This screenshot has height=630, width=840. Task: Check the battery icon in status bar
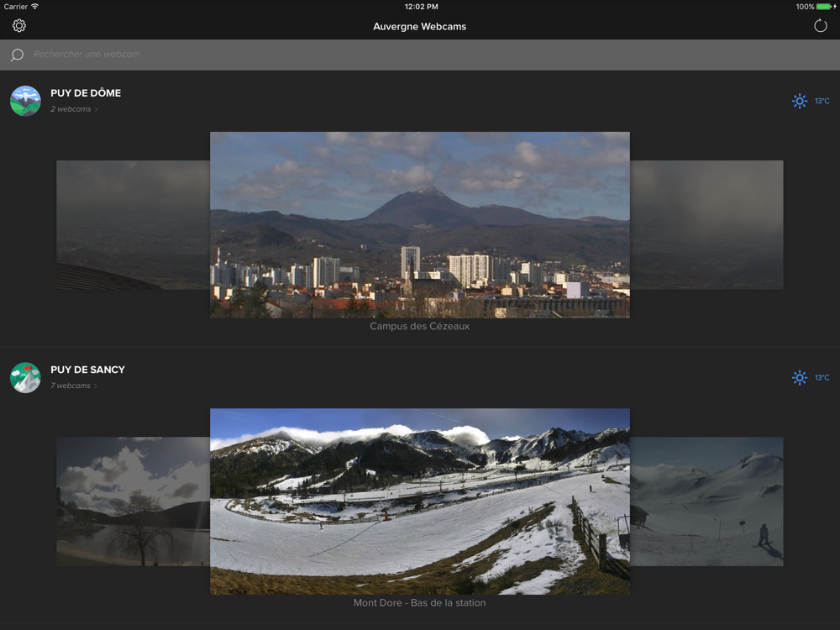[x=823, y=7]
